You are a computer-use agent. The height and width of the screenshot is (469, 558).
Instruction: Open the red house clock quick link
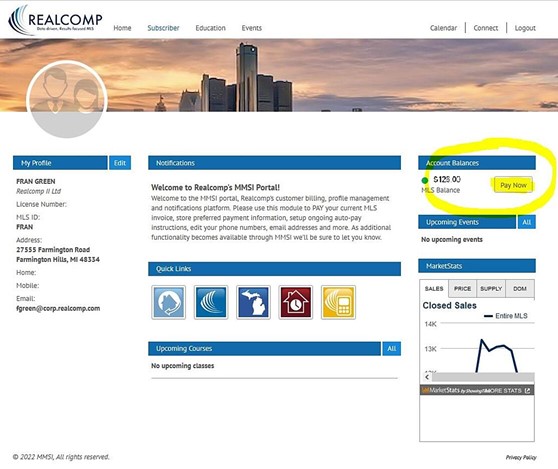[296, 302]
